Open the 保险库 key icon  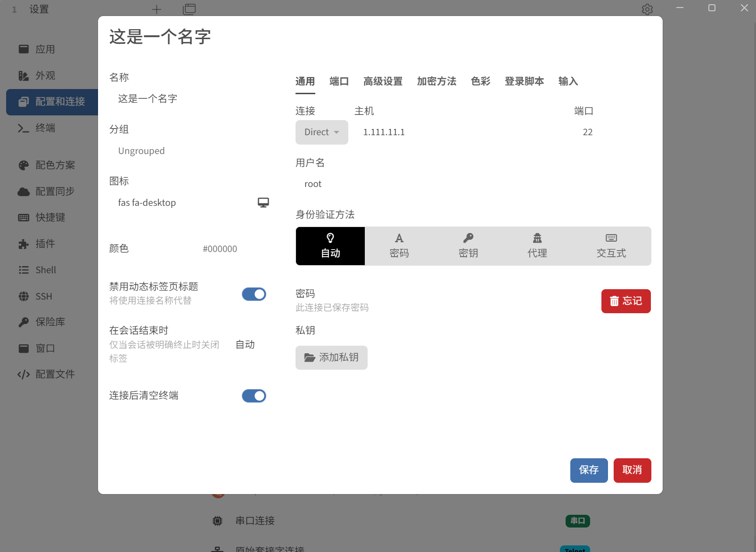point(24,322)
